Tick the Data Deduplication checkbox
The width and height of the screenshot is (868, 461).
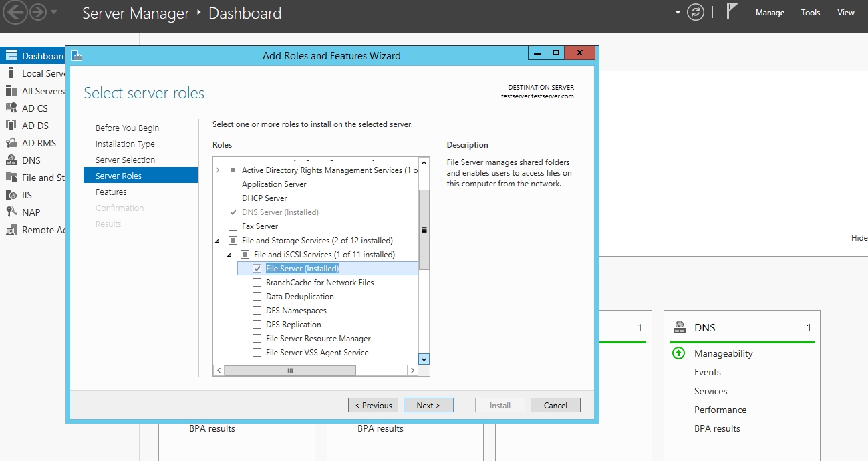click(257, 297)
